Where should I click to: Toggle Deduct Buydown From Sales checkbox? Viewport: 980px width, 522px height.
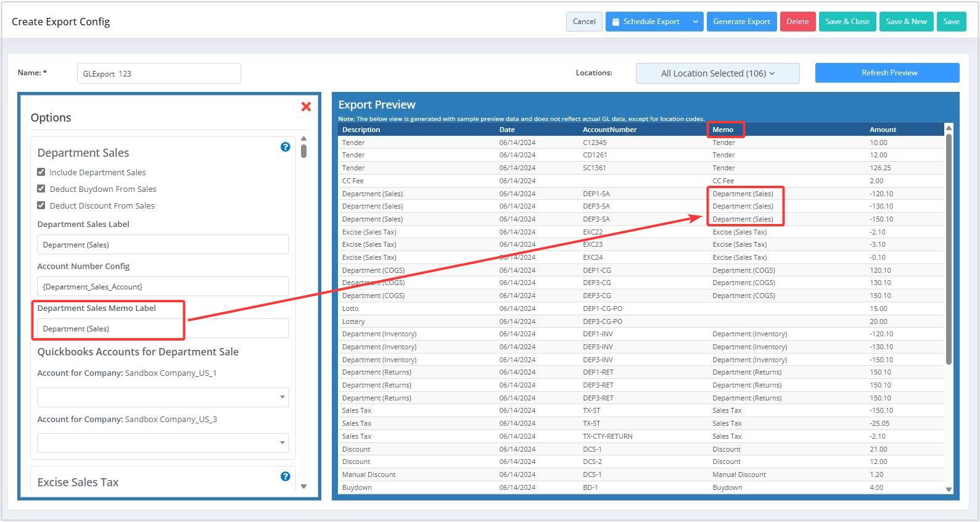(41, 189)
